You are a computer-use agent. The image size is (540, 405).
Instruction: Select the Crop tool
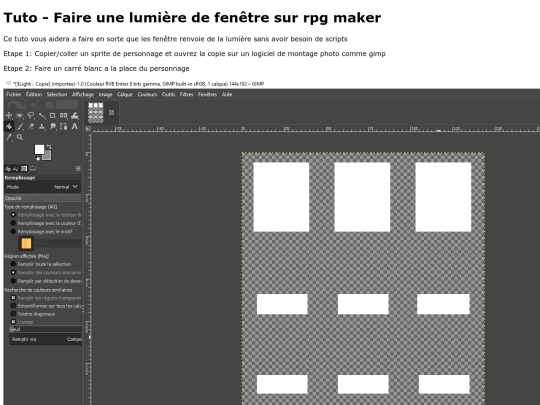pyautogui.click(x=52, y=115)
